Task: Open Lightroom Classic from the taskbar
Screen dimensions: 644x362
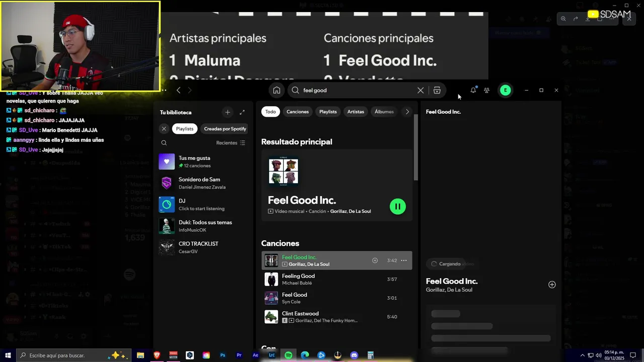Action: point(272,355)
